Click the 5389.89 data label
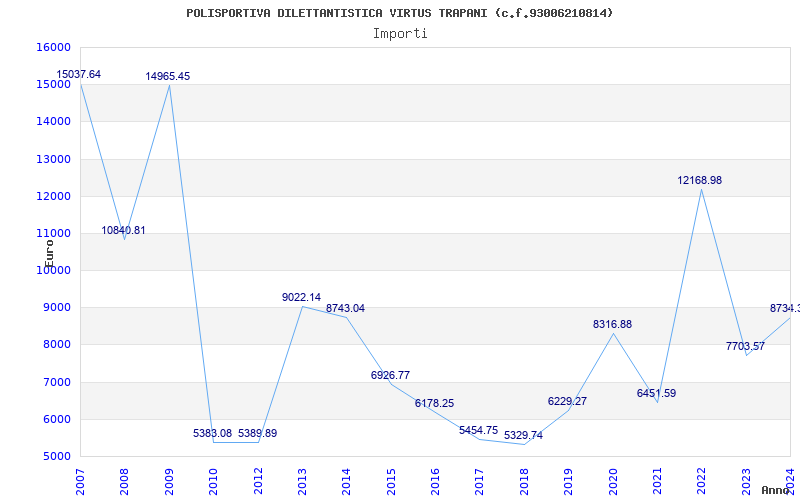This screenshot has width=800, height=500. 258,434
